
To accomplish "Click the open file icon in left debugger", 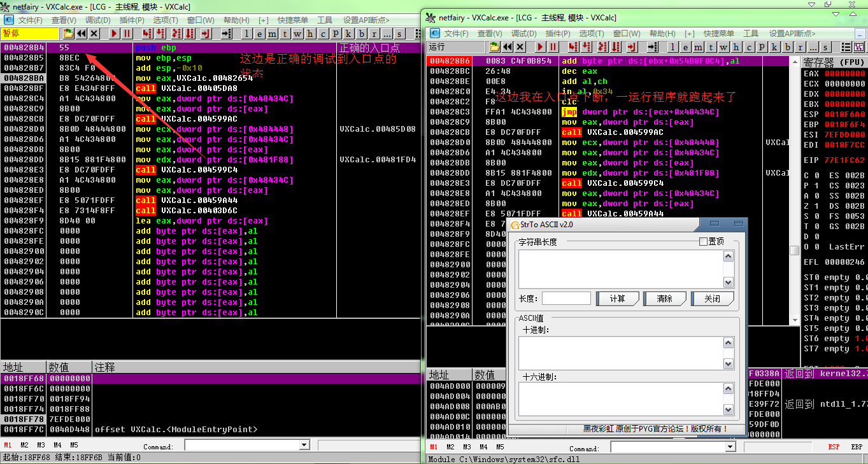I will (x=68, y=34).
